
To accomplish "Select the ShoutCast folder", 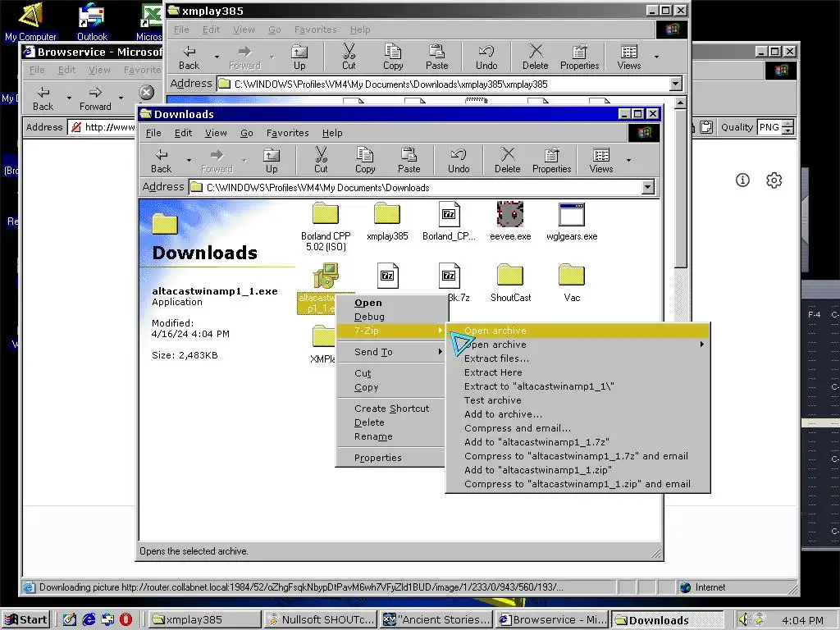I will (510, 283).
